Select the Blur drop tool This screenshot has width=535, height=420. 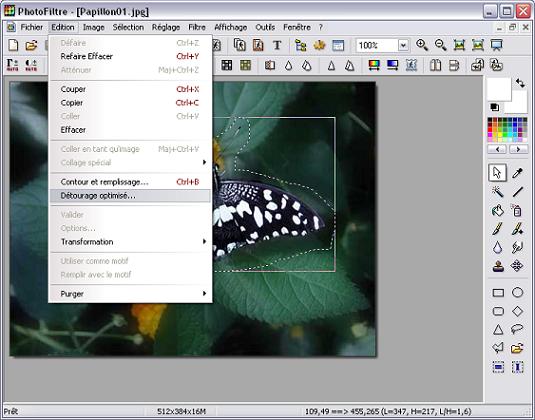[x=497, y=247]
